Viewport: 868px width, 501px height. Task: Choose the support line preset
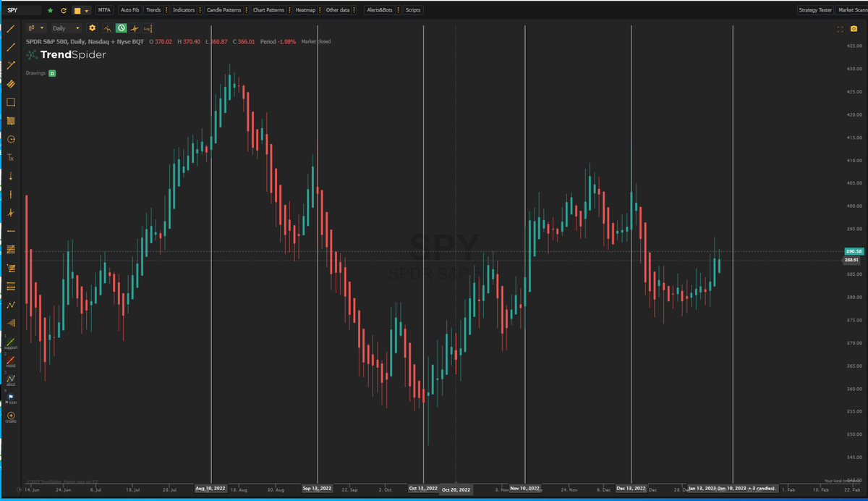click(11, 342)
